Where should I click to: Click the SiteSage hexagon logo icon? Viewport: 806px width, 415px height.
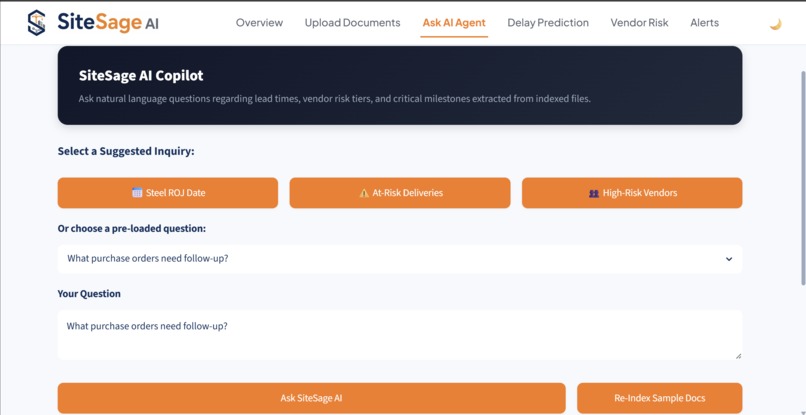36,23
